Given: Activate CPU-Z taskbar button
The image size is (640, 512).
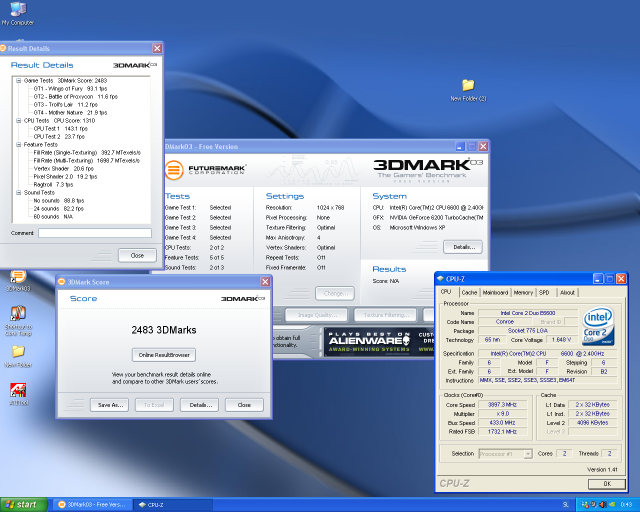Looking at the screenshot, I should pyautogui.click(x=174, y=505).
